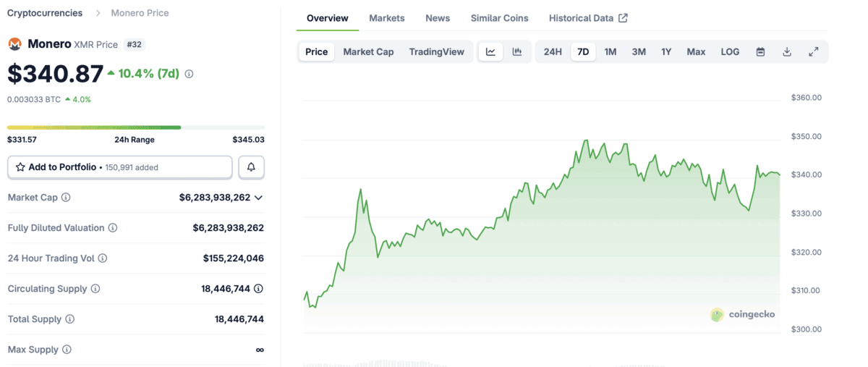Switch chart to TradingView mode

[436, 52]
